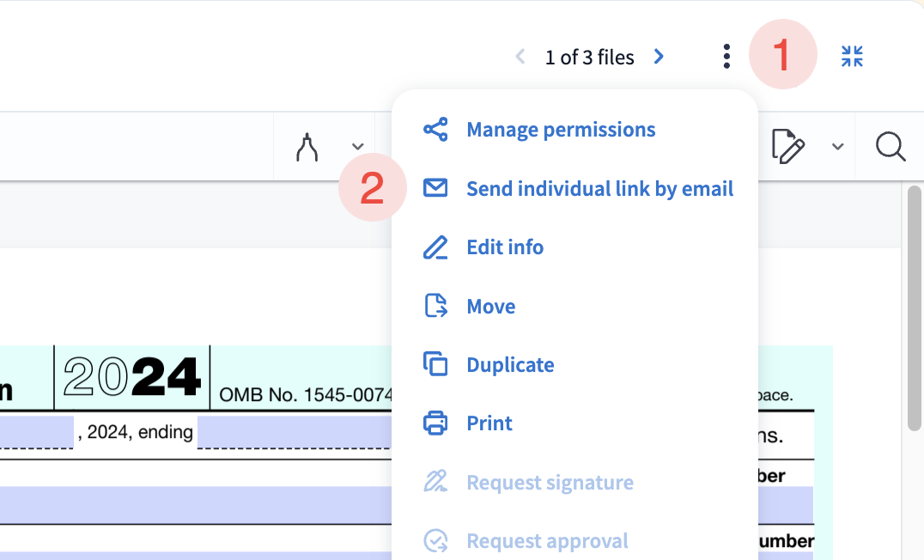Click the collapse fullscreen arrows icon
This screenshot has width=924, height=560.
(x=852, y=57)
